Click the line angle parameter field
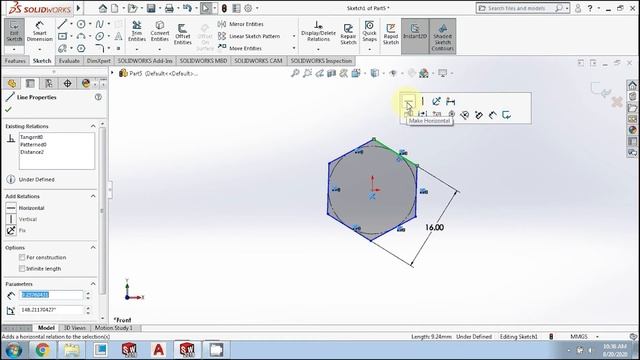This screenshot has height=360, width=640. click(51, 310)
